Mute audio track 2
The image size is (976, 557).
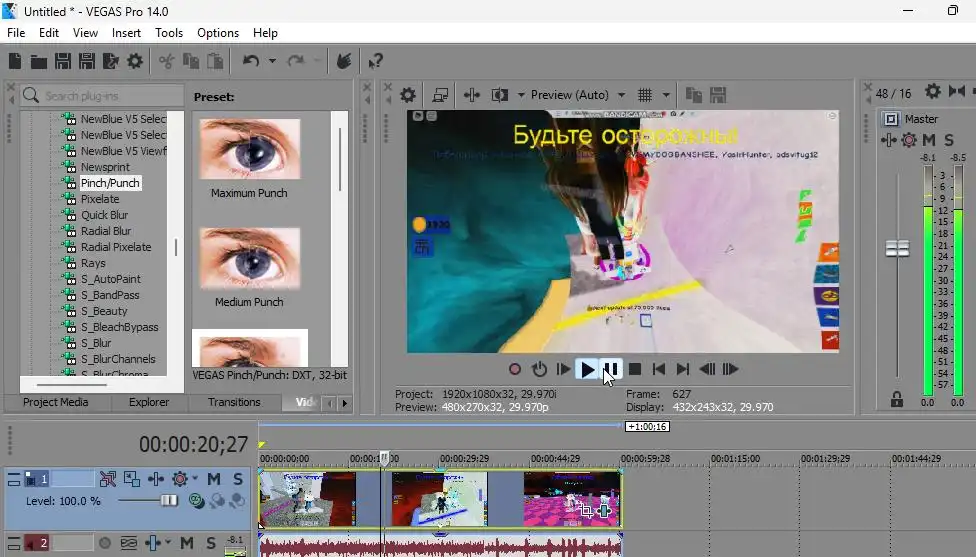point(187,543)
